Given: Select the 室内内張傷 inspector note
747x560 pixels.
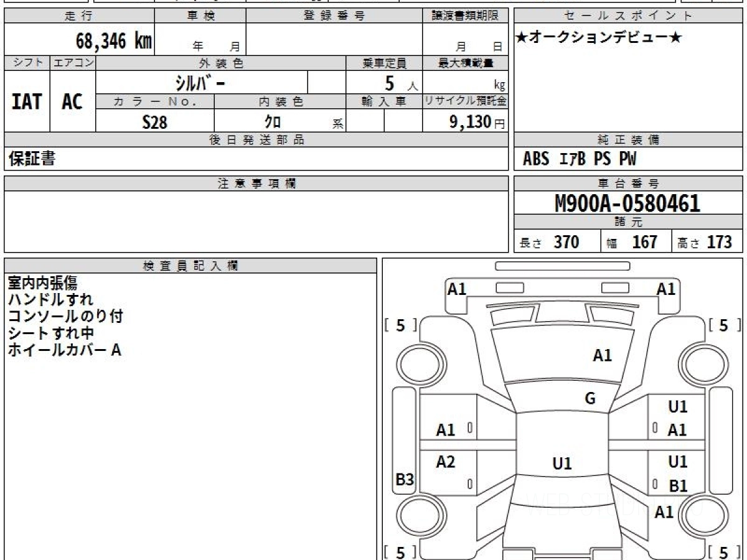Looking at the screenshot, I should [x=42, y=283].
